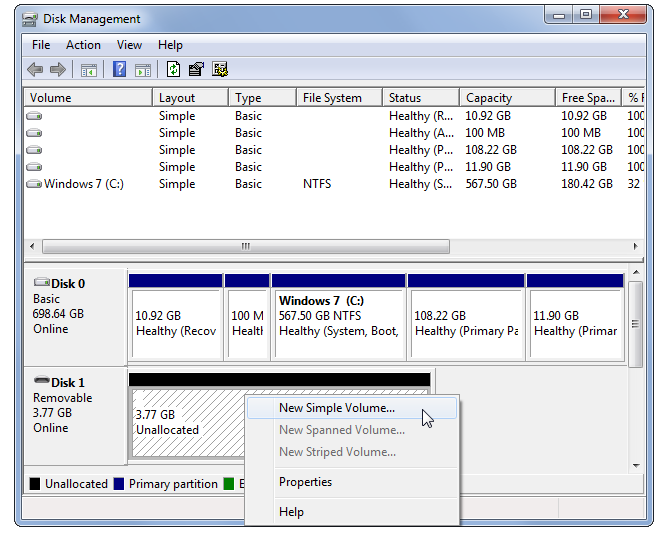Click the left arrow of the horizontal scrollbar
The height and width of the screenshot is (535, 664).
[32, 246]
